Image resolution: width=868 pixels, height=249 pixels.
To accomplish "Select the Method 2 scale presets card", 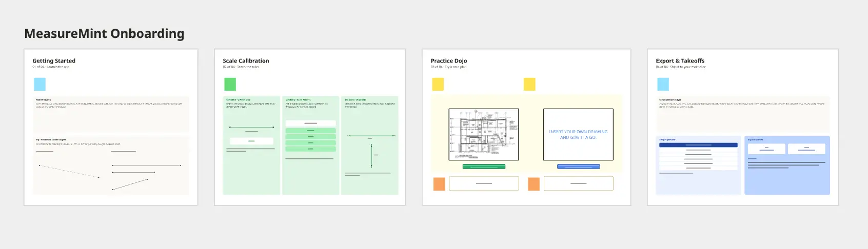I will 310,145.
